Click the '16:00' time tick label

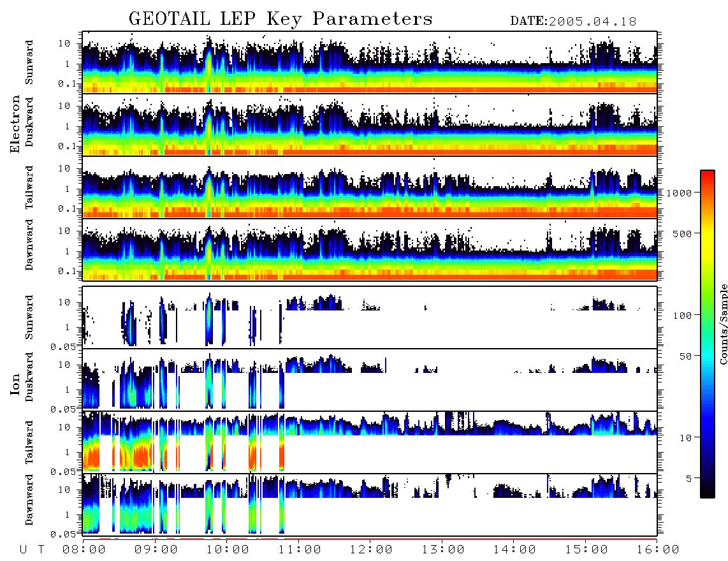pyautogui.click(x=658, y=550)
